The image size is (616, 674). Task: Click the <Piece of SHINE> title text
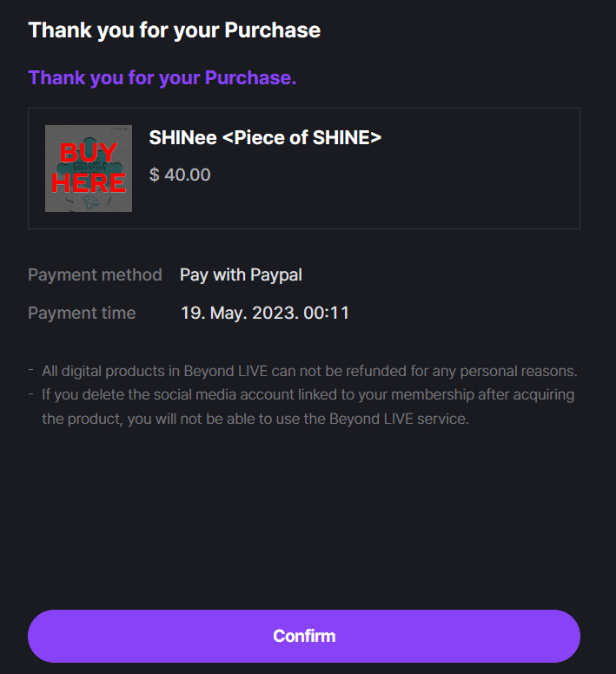[x=302, y=137]
